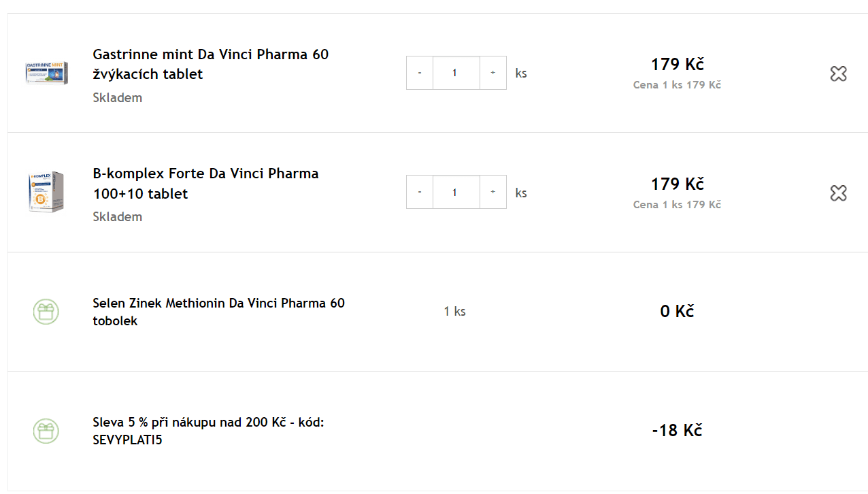Open the Selen Zinek Methionin product title
This screenshot has height=494, width=868.
tap(219, 312)
